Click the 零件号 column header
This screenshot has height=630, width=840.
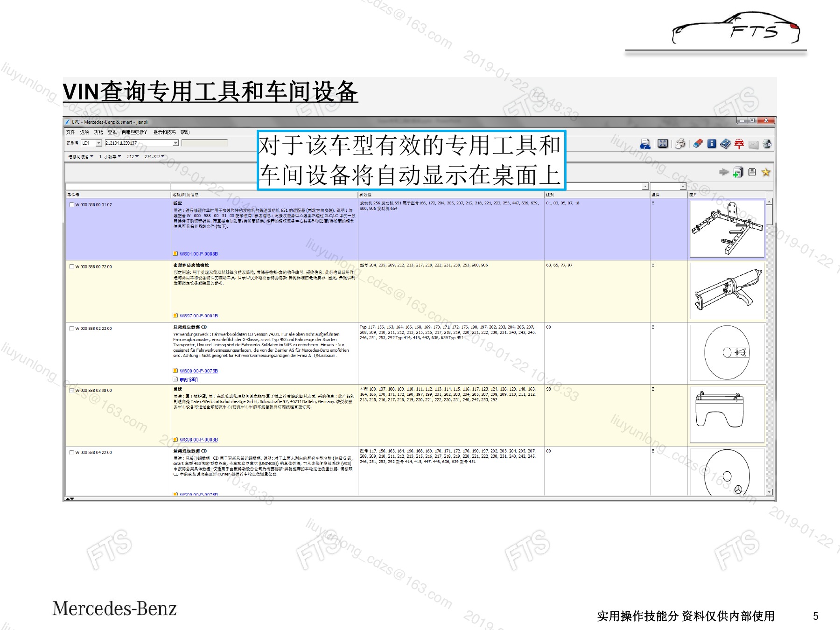119,195
